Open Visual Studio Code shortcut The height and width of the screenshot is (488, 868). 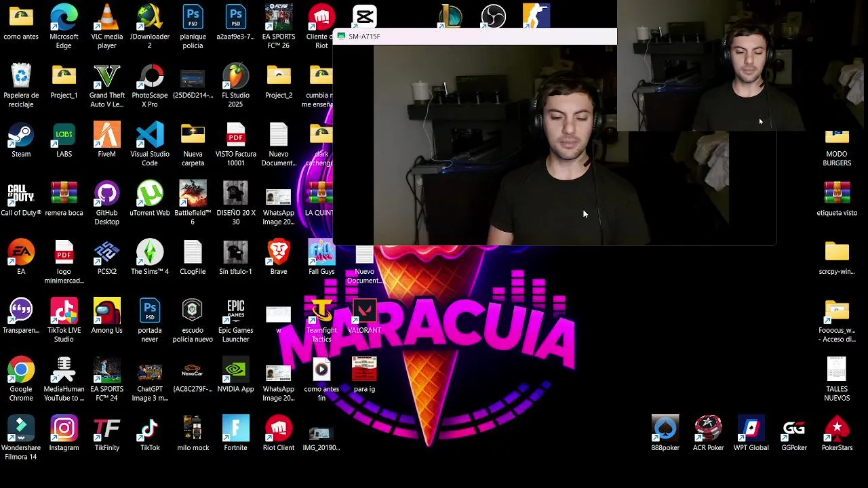point(150,144)
